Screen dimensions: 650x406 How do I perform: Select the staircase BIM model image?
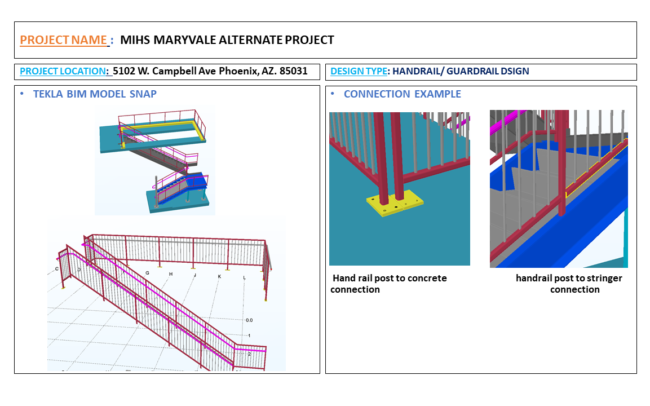click(155, 160)
